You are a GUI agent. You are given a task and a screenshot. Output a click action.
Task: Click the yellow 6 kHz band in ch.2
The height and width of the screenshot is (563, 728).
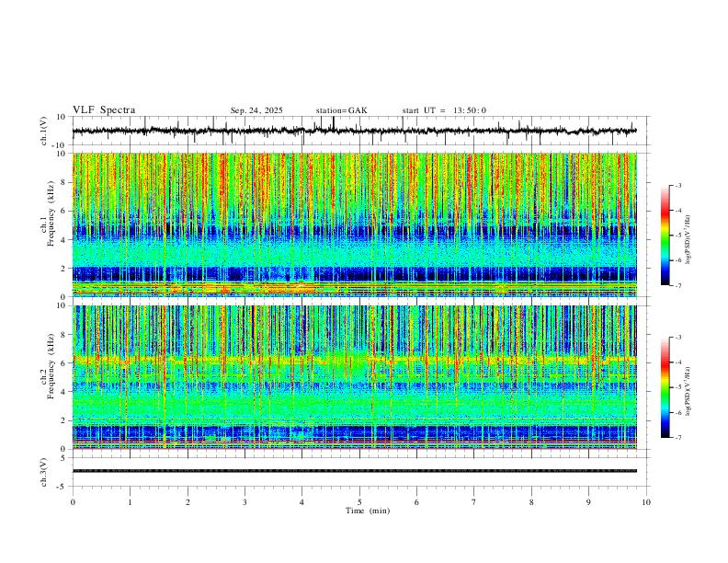pyautogui.click(x=354, y=359)
